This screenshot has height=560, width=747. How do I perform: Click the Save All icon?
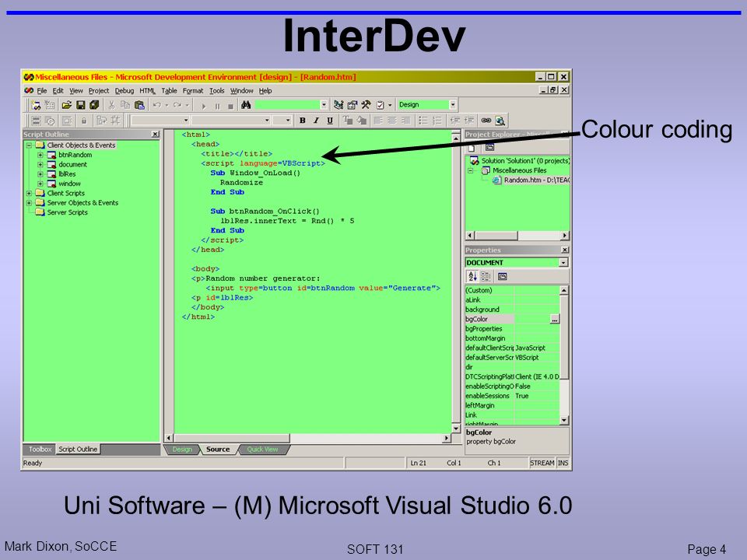point(94,105)
